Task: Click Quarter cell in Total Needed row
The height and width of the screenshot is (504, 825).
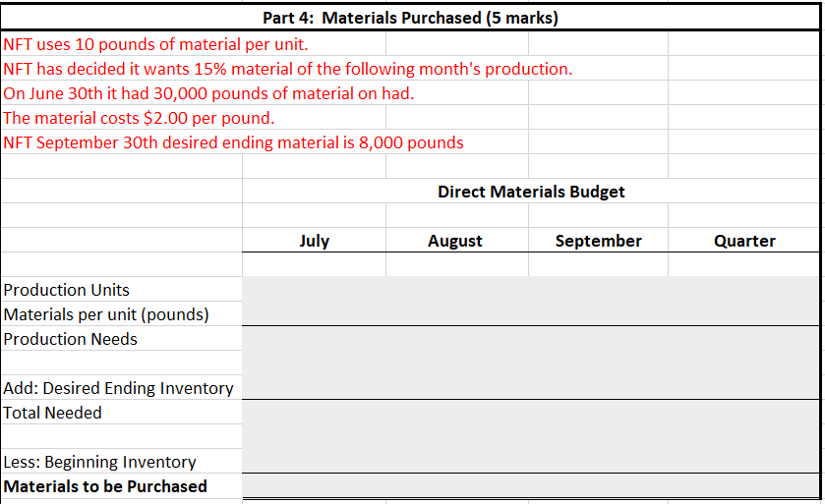Action: pyautogui.click(x=744, y=412)
